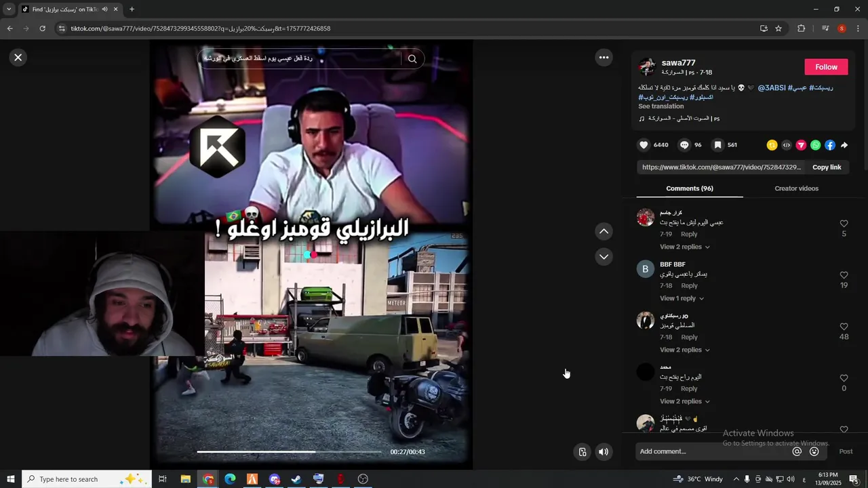Like the BBF BBF comment with 19 likes
This screenshot has height=488, width=868.
coord(844,275)
